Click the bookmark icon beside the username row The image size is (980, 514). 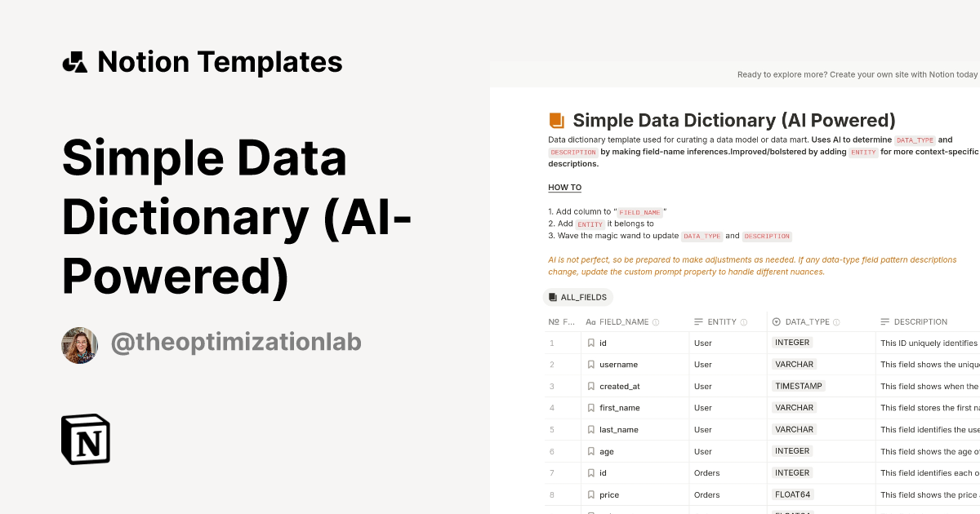pyautogui.click(x=590, y=364)
